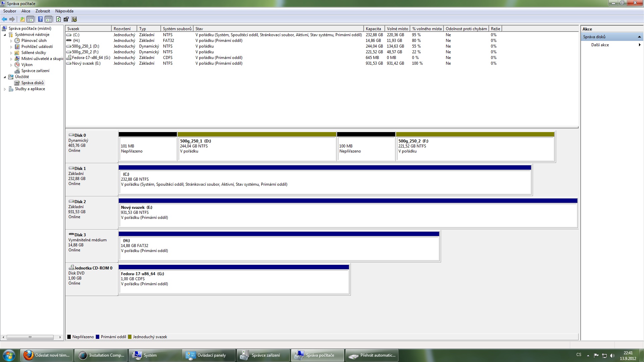Click the Windows Start orb

9,355
